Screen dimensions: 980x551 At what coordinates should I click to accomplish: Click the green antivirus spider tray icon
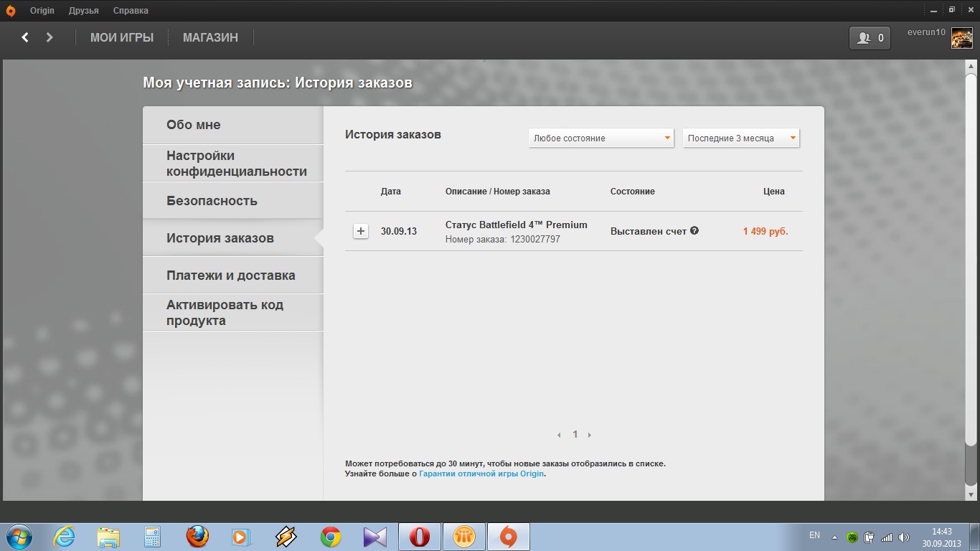[x=852, y=537]
